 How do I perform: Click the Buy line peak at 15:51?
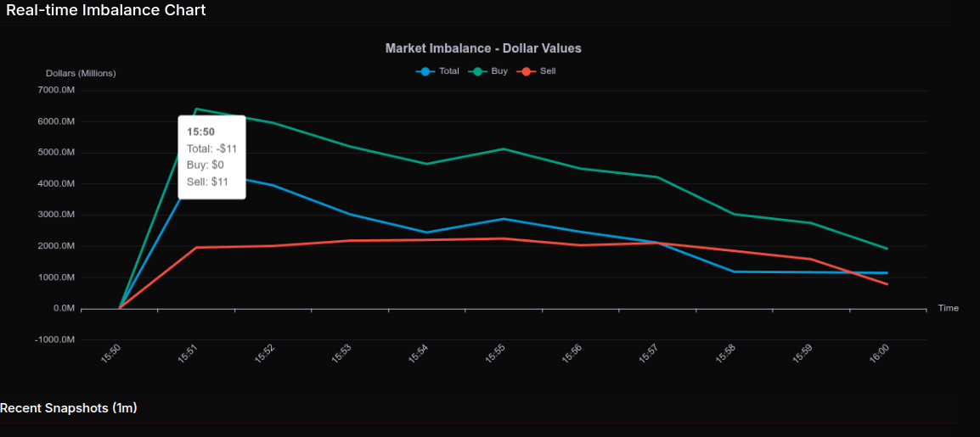[x=196, y=109]
